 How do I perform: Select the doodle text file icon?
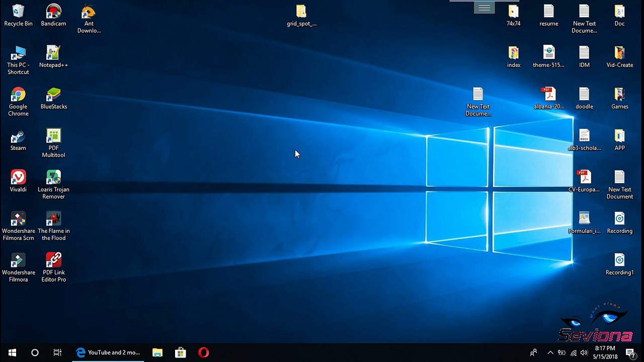tap(584, 99)
